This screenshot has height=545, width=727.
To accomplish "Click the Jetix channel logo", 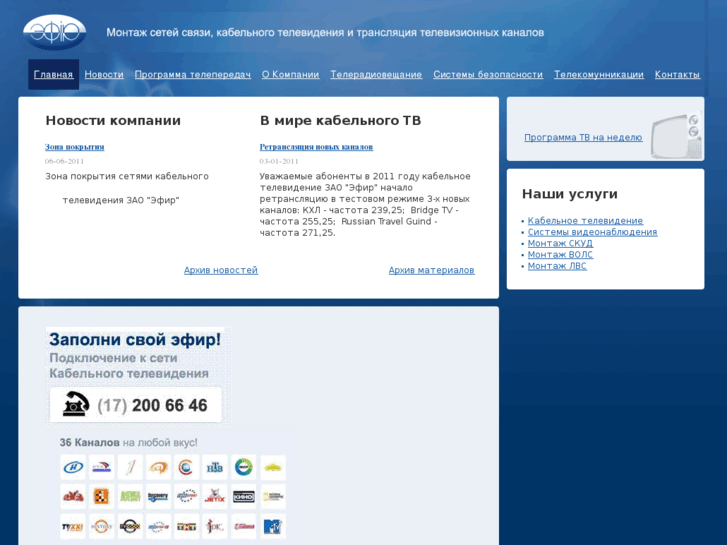I will 215,497.
